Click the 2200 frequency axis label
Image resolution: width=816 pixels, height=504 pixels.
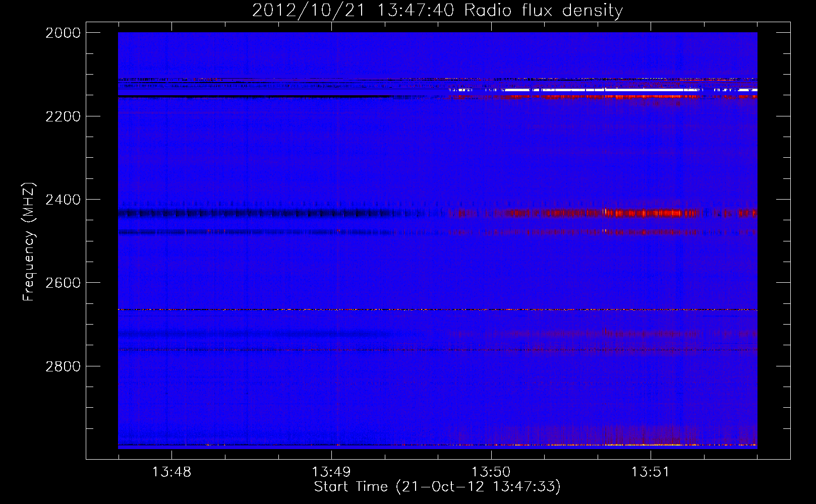(63, 116)
